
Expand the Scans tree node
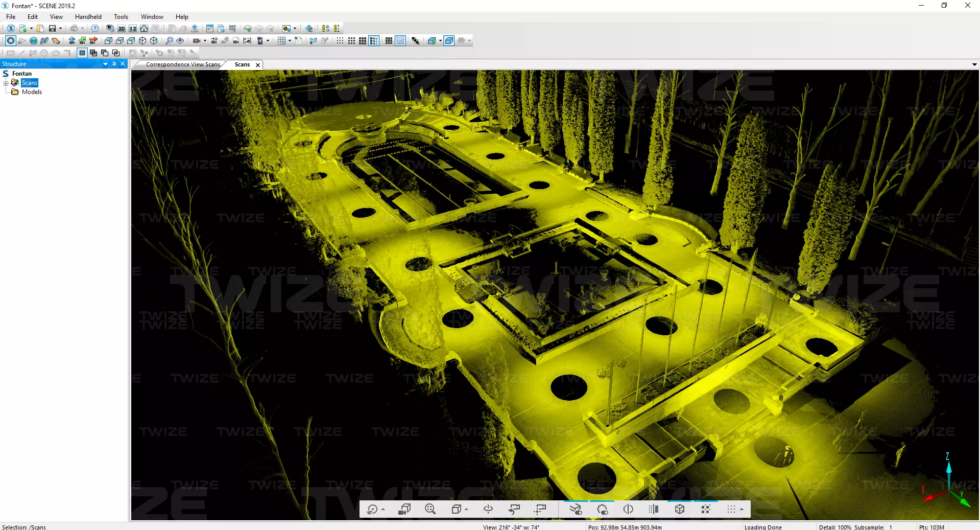[x=6, y=83]
